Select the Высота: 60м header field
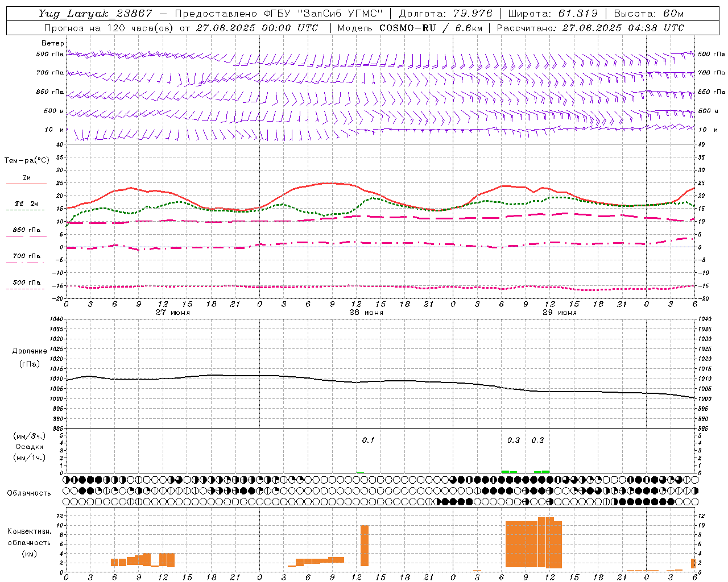The height and width of the screenshot is (582, 728). (x=649, y=14)
